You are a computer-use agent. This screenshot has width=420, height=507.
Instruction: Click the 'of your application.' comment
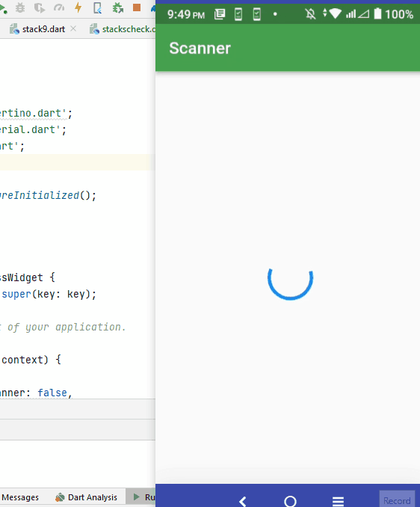[67, 327]
